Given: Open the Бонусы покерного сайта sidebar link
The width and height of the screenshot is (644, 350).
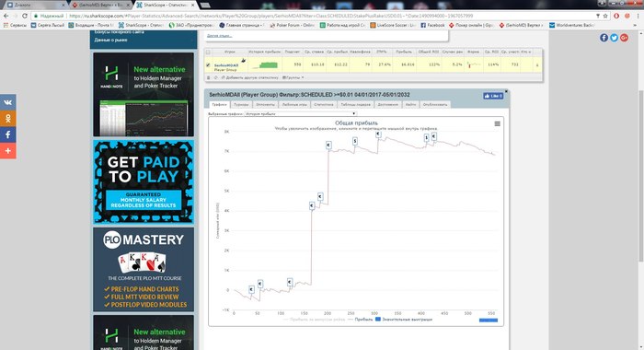Looking at the screenshot, I should (x=119, y=31).
